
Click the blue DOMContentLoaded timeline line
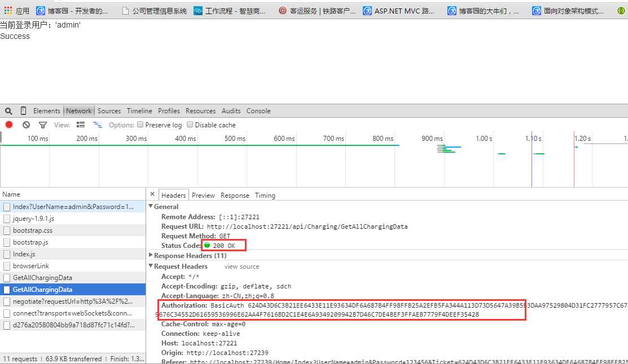532,160
